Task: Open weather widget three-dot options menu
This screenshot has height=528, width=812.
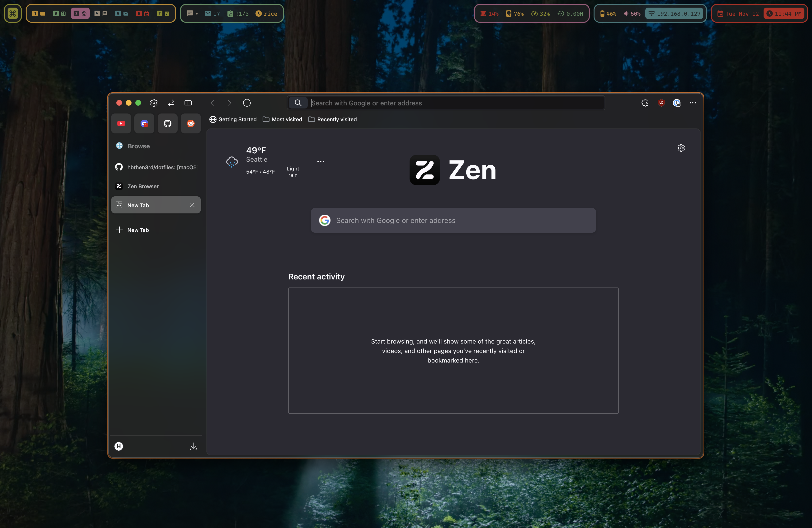Action: (321, 161)
